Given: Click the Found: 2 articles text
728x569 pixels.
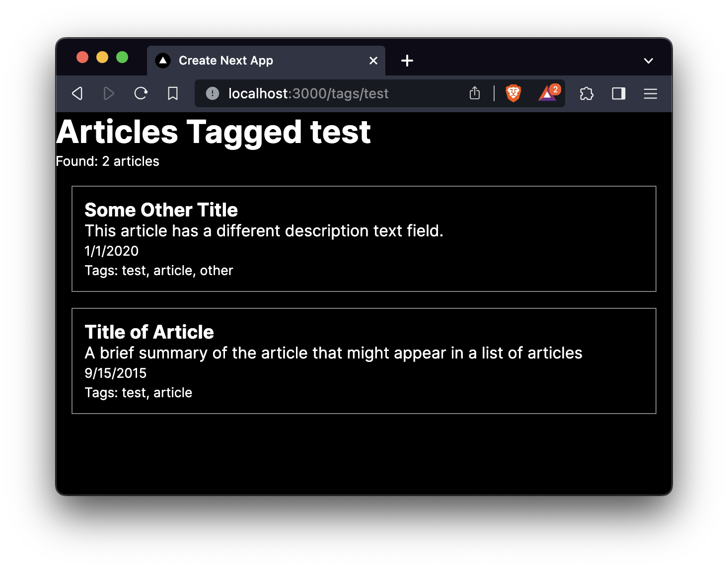Looking at the screenshot, I should pos(107,161).
